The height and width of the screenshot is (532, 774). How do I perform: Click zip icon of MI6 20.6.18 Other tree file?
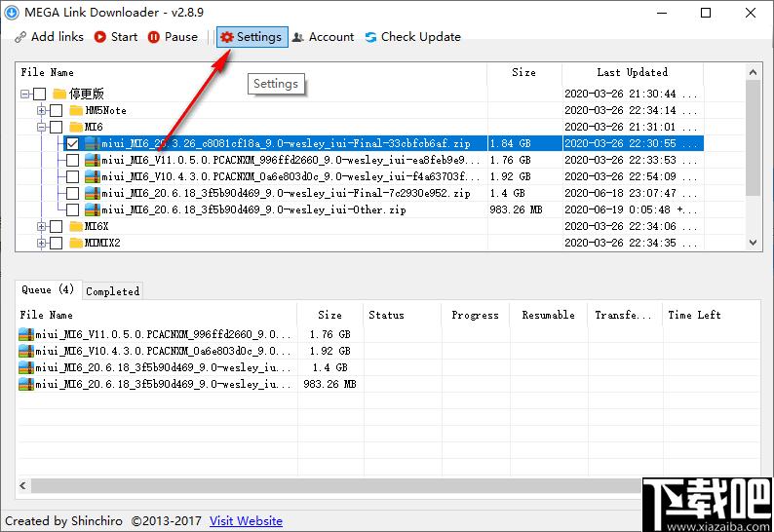point(93,209)
